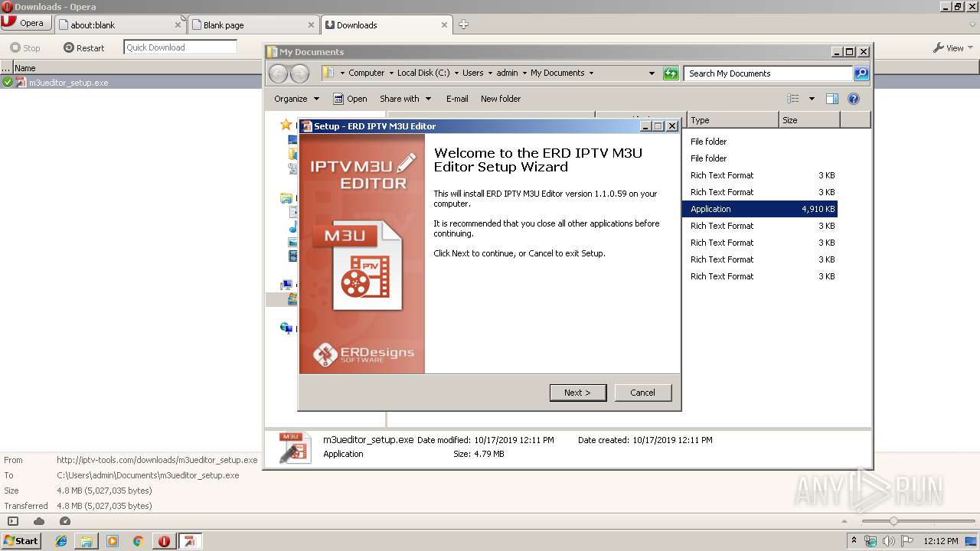Click the system clock showing 12:12 PM
This screenshot has height=551, width=980.
click(941, 541)
